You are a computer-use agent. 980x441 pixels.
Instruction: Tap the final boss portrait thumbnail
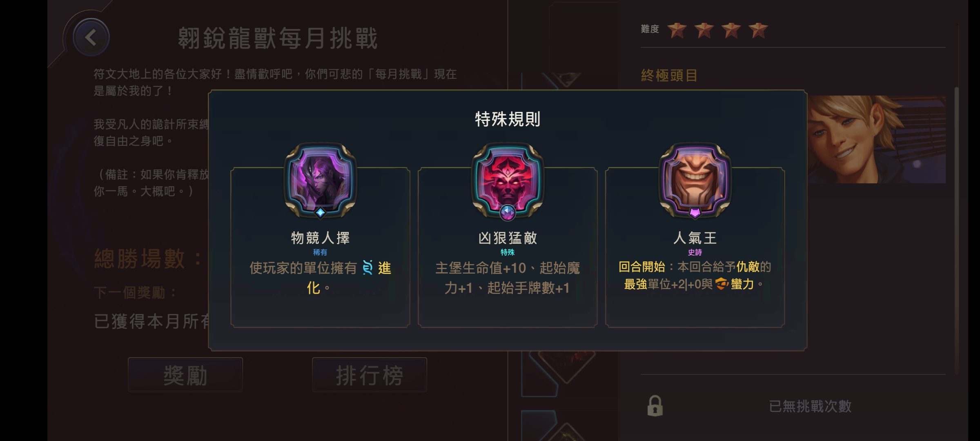(876, 139)
